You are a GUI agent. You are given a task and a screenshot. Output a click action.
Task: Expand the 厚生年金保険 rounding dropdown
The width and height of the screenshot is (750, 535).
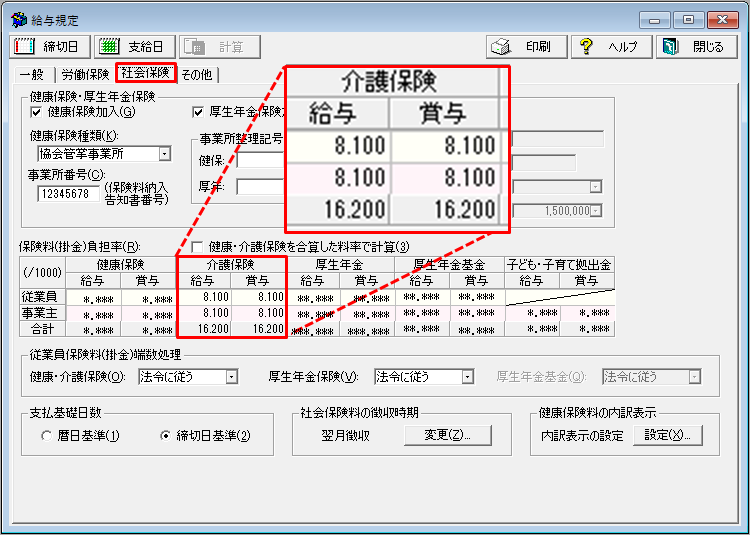click(467, 377)
